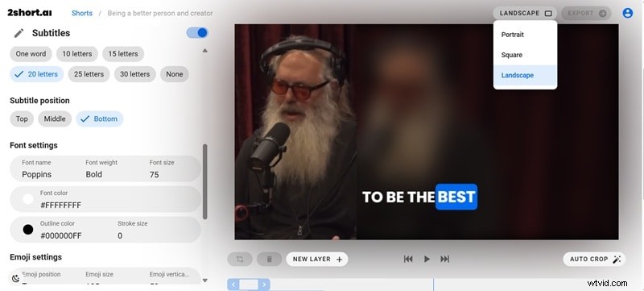Select the 10 letters option

coord(77,54)
